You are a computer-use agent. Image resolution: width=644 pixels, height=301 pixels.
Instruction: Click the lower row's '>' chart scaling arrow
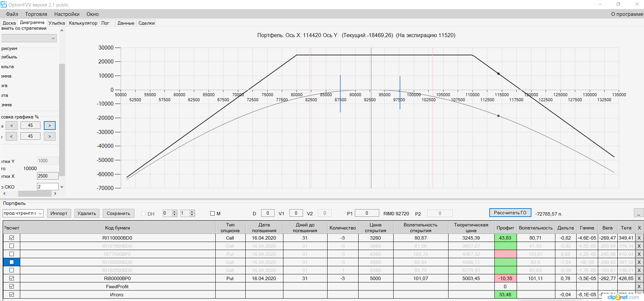(x=50, y=136)
